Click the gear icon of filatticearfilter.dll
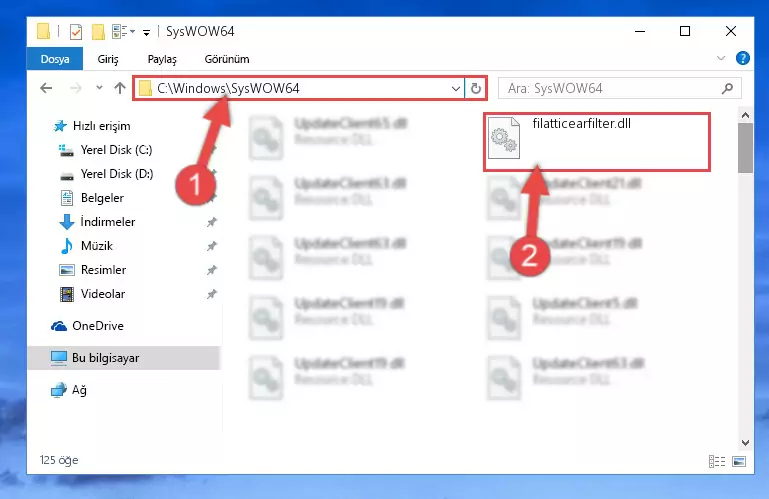 (x=504, y=138)
